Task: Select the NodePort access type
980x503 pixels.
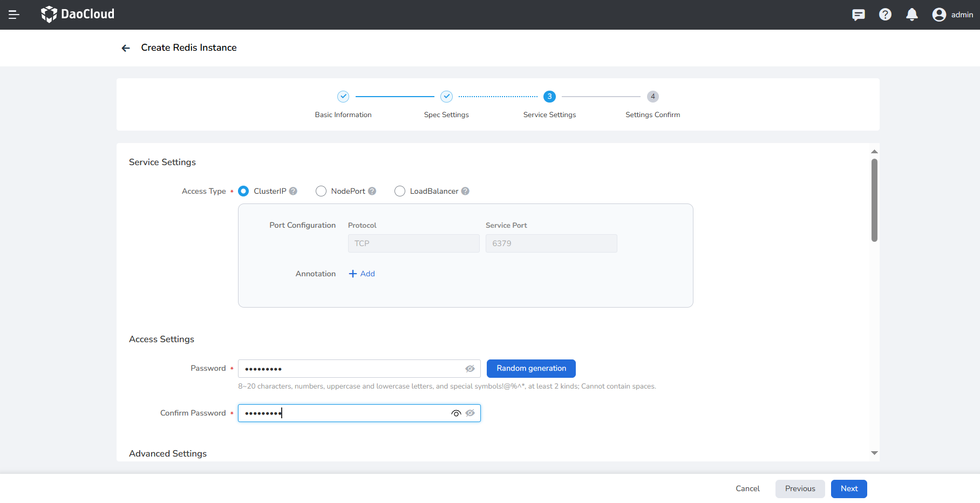Action: (321, 191)
